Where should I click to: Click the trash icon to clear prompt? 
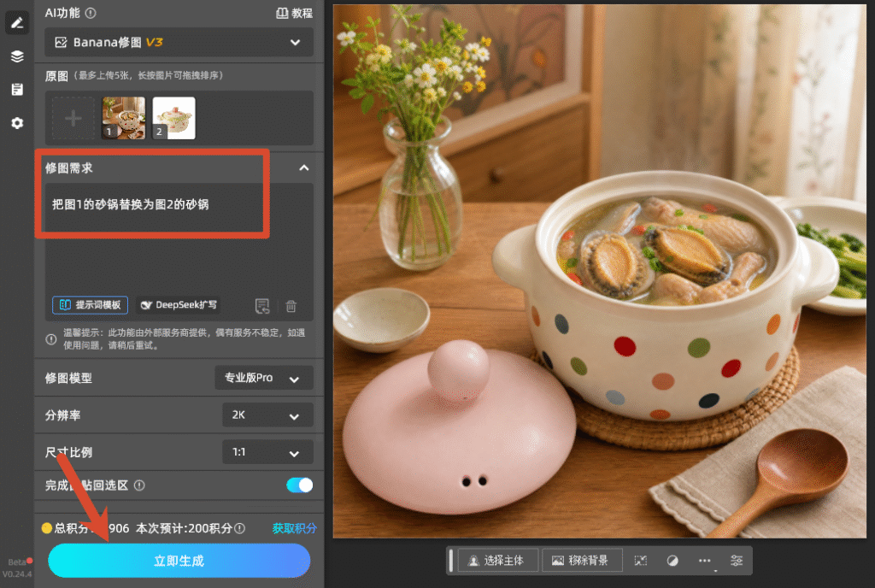click(291, 306)
